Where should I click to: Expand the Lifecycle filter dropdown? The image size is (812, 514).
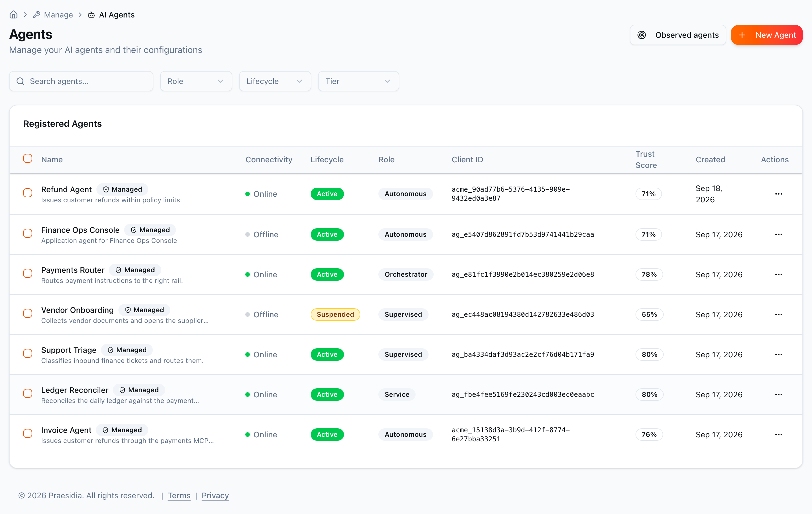pos(275,81)
